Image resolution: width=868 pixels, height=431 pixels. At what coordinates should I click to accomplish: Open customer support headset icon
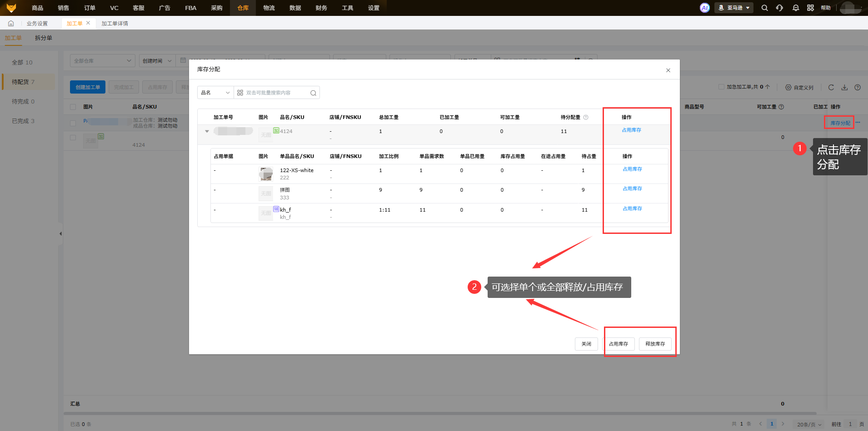[780, 8]
